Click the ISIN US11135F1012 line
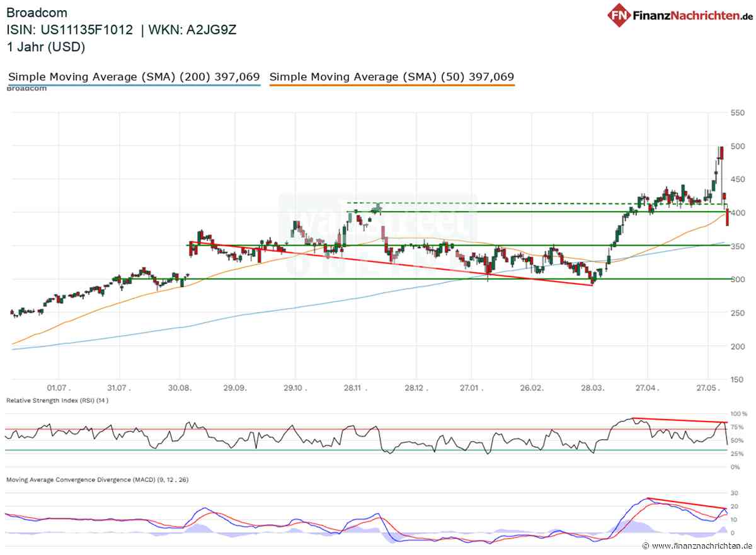 click(x=121, y=30)
